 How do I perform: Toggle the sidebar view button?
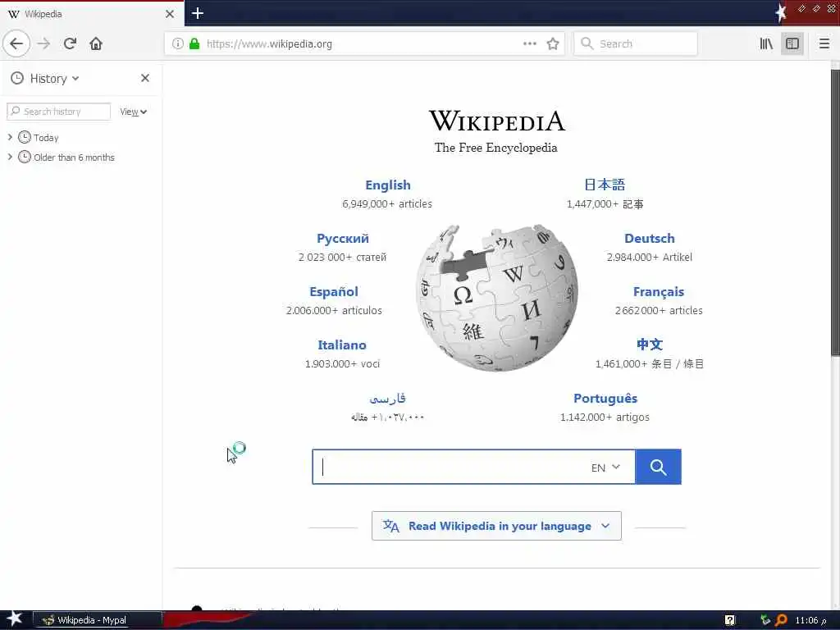(792, 43)
